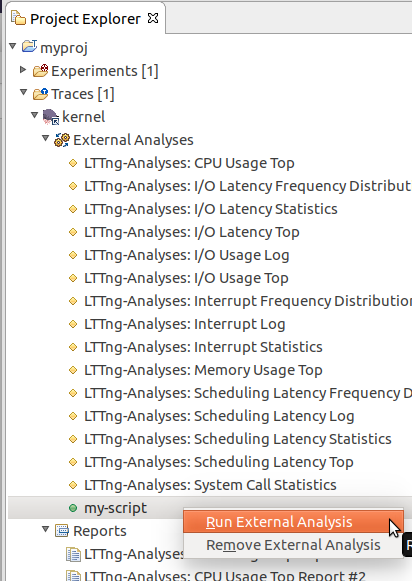The width and height of the screenshot is (412, 581).
Task: Close the Project Explorer view
Action: click(x=153, y=18)
